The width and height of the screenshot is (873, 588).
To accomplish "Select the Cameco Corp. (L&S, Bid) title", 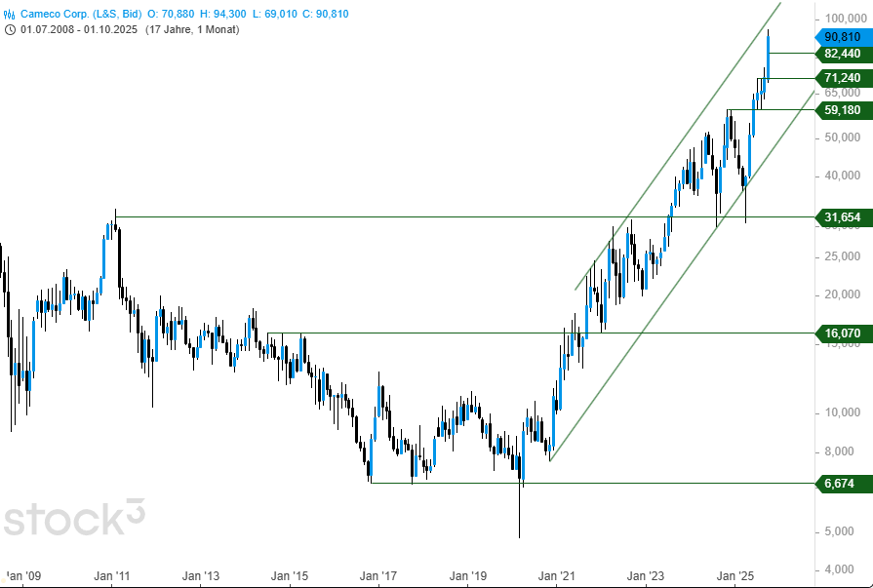I will [x=81, y=14].
